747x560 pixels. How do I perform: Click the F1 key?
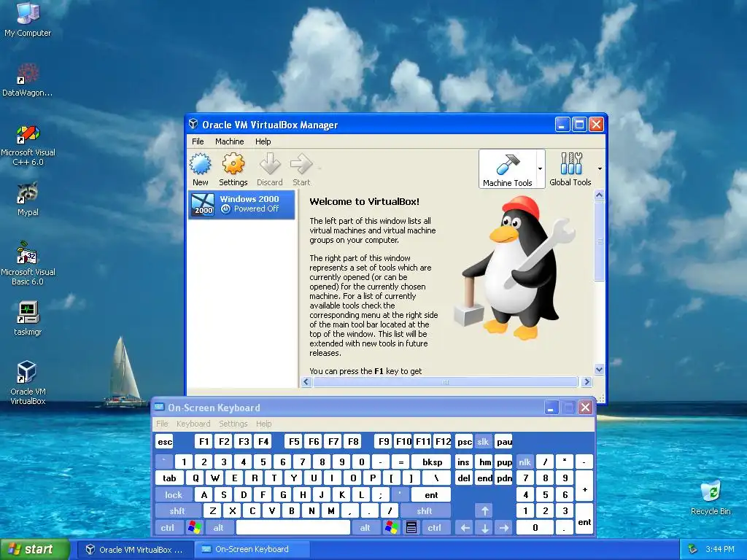(204, 441)
